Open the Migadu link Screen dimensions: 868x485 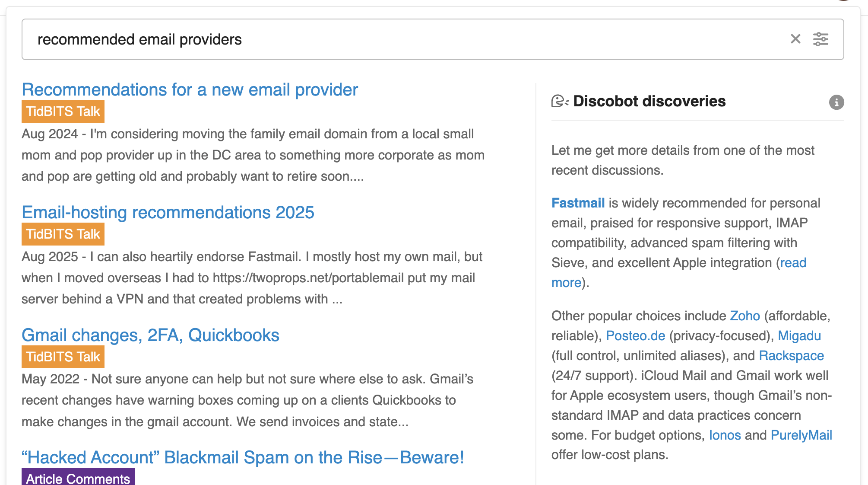click(799, 335)
